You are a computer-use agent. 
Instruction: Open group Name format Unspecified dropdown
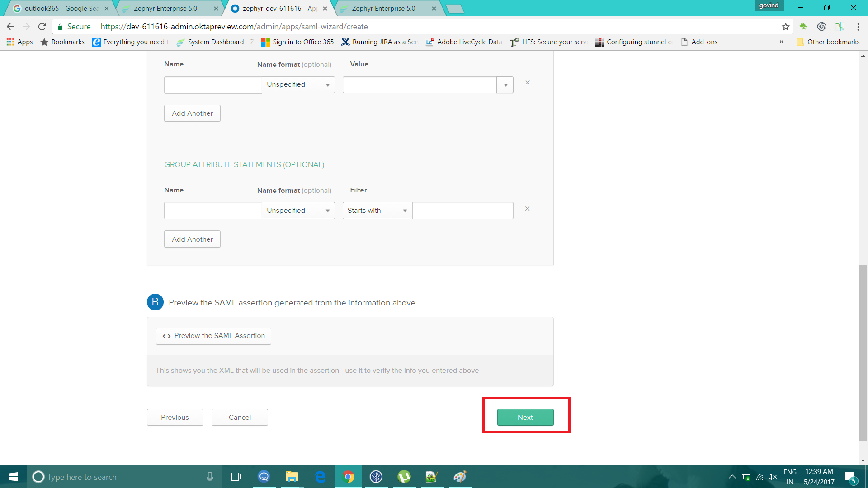[x=298, y=211]
